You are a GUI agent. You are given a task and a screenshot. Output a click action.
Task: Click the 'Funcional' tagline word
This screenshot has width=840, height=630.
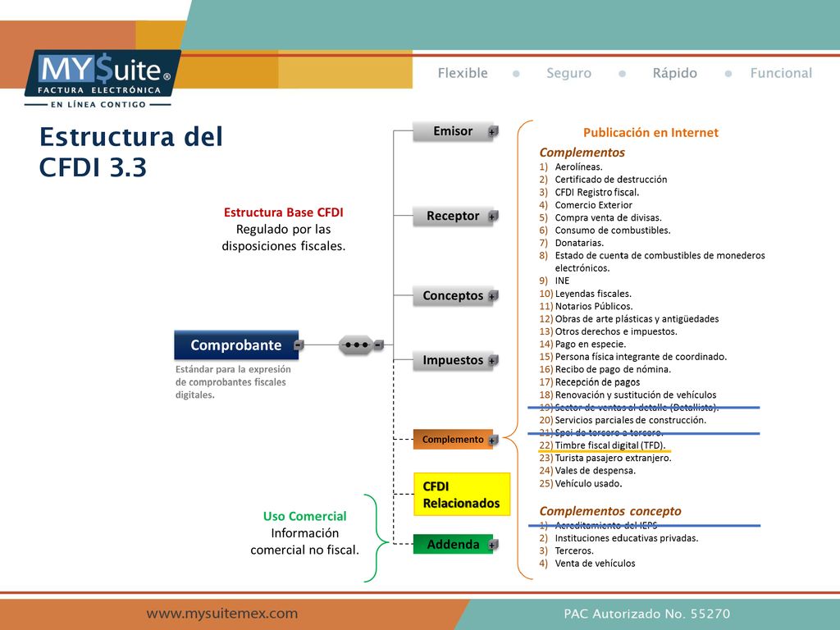[781, 73]
